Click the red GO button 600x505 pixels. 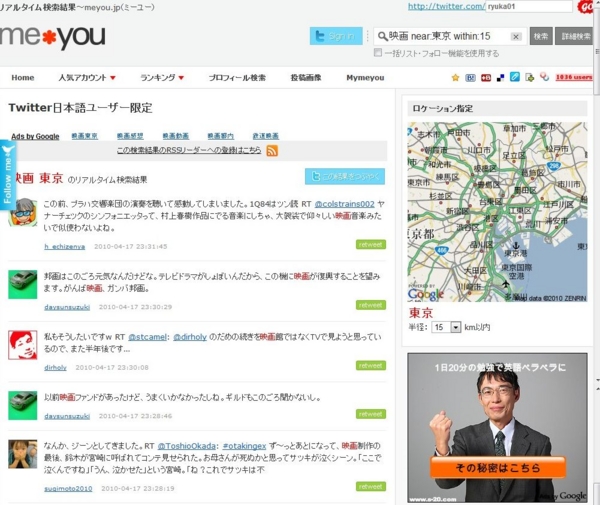[x=585, y=7]
